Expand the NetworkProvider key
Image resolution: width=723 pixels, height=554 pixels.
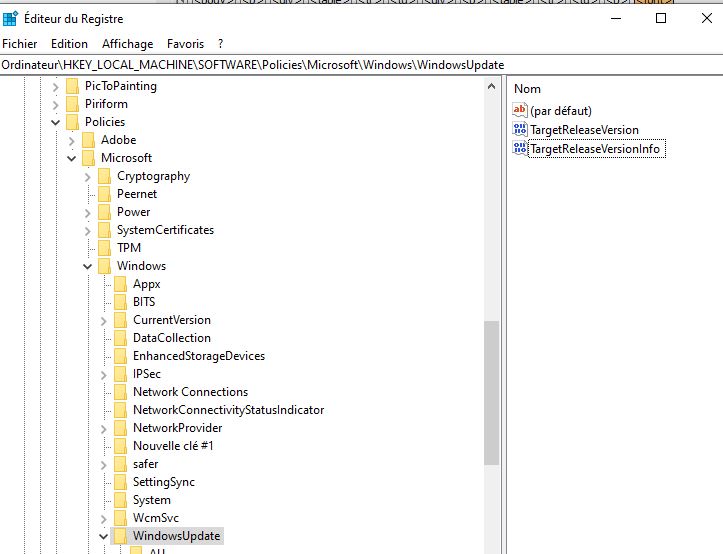click(x=104, y=429)
